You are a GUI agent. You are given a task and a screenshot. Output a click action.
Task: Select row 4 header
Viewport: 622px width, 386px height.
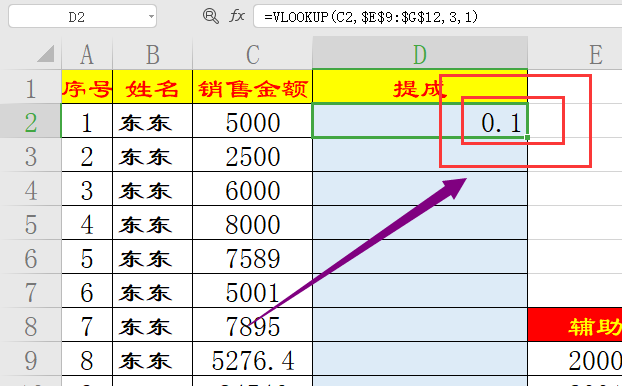pos(31,189)
